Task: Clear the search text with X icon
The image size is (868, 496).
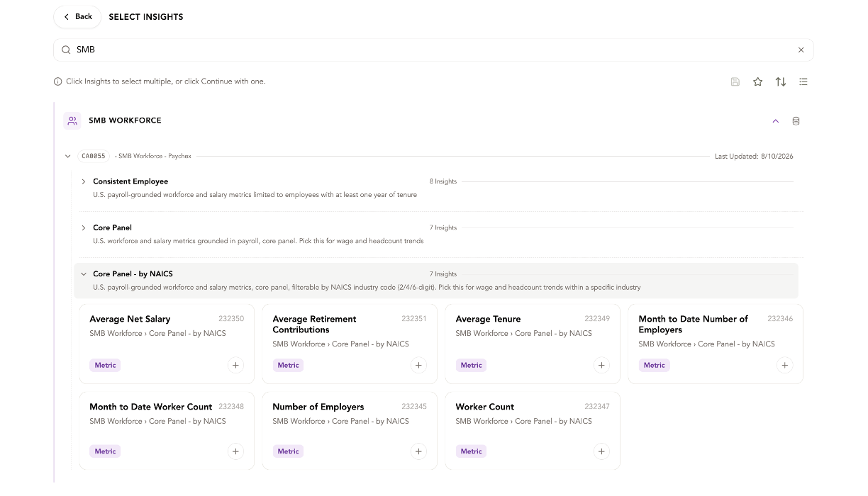Action: click(801, 50)
